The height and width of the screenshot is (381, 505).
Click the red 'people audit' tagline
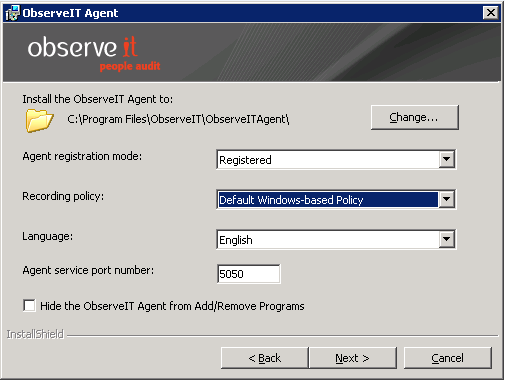[130, 66]
